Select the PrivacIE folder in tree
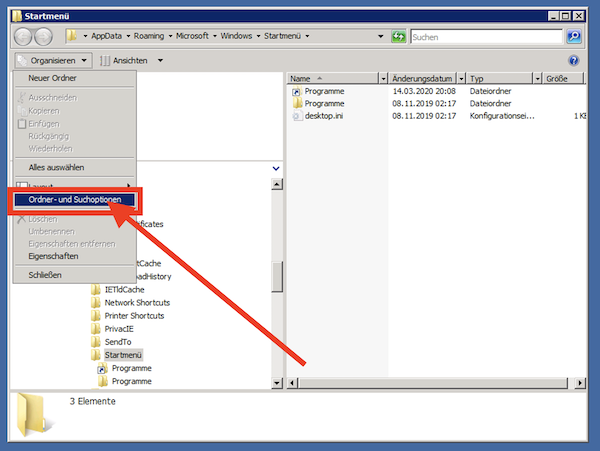The image size is (600, 451). tap(120, 329)
